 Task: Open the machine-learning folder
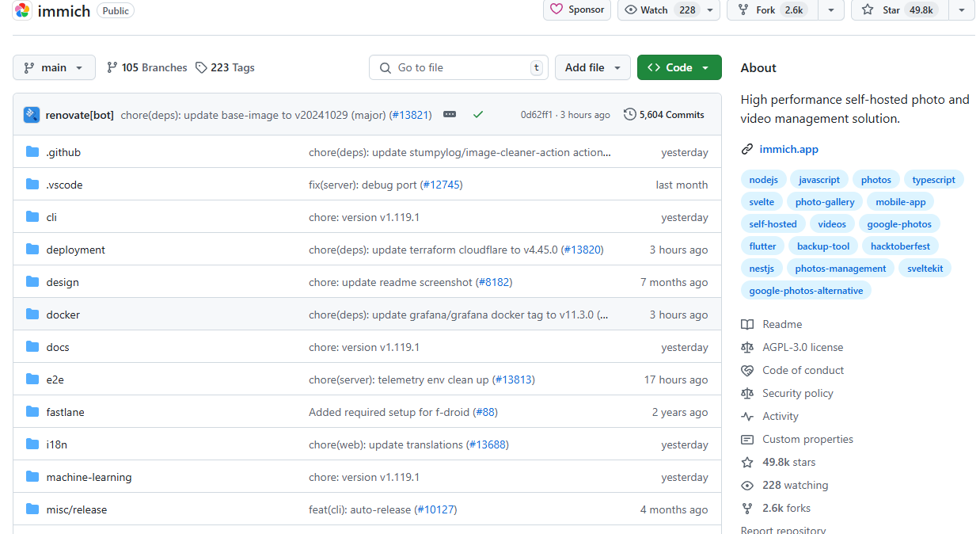pyautogui.click(x=89, y=478)
